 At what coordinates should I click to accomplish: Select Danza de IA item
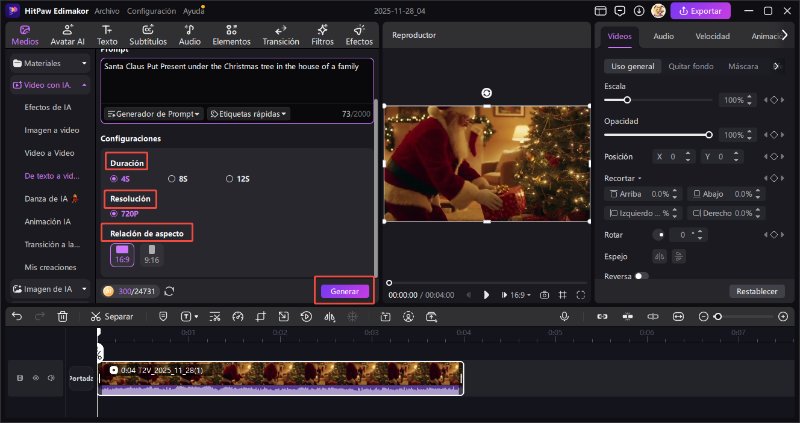[x=51, y=198]
